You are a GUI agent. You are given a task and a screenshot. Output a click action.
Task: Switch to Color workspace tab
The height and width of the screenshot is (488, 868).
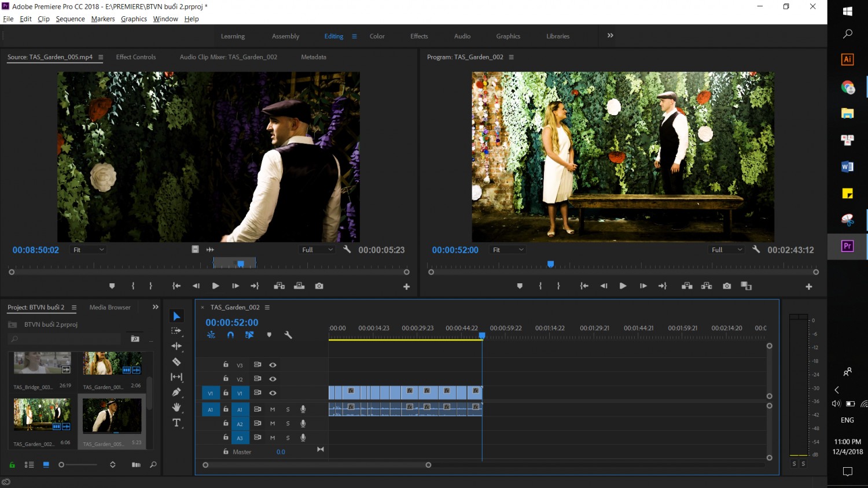pos(377,36)
